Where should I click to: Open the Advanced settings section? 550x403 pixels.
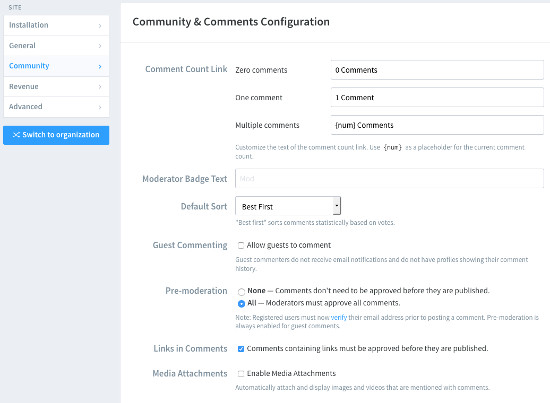tap(56, 107)
